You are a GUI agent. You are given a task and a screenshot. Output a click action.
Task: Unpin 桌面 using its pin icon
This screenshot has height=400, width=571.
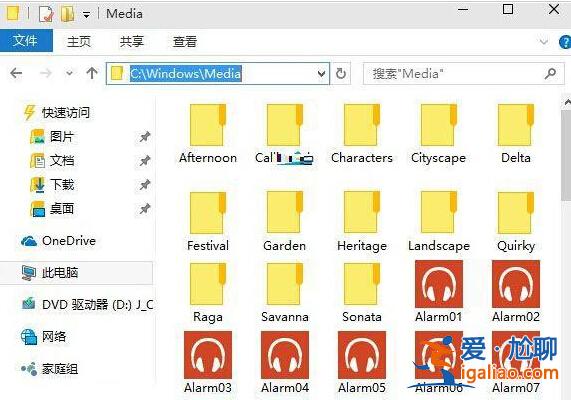click(145, 209)
